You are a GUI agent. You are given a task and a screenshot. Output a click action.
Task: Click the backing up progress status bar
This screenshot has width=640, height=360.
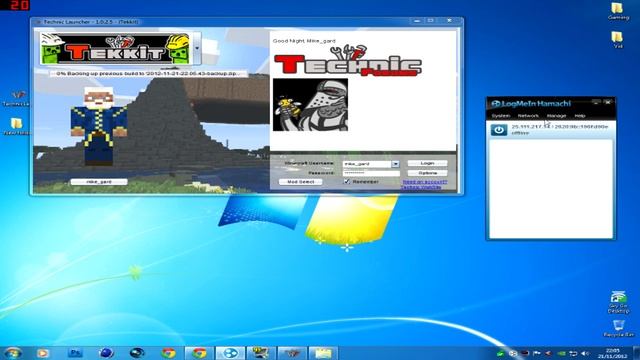(x=148, y=73)
